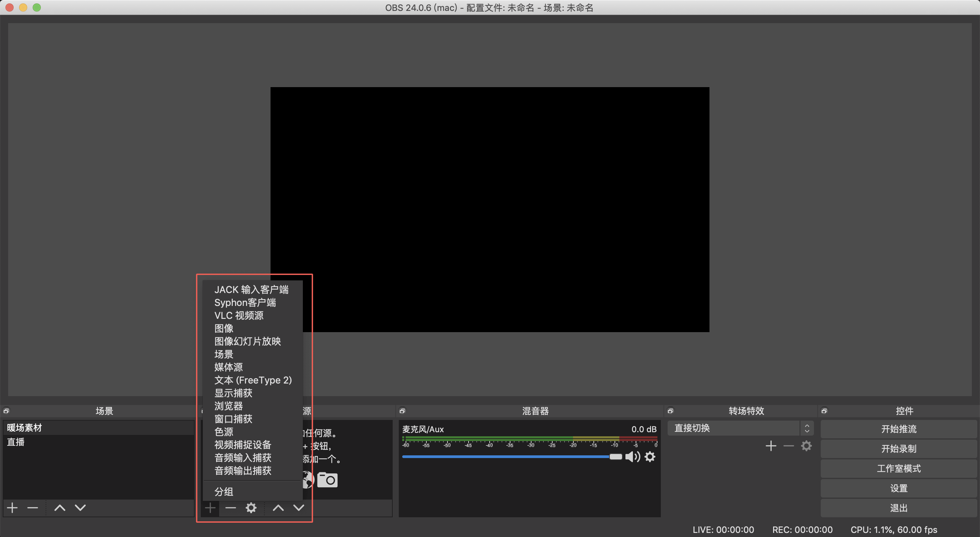Adjust the 麦克风/Aux volume slider
980x537 pixels.
coord(615,456)
